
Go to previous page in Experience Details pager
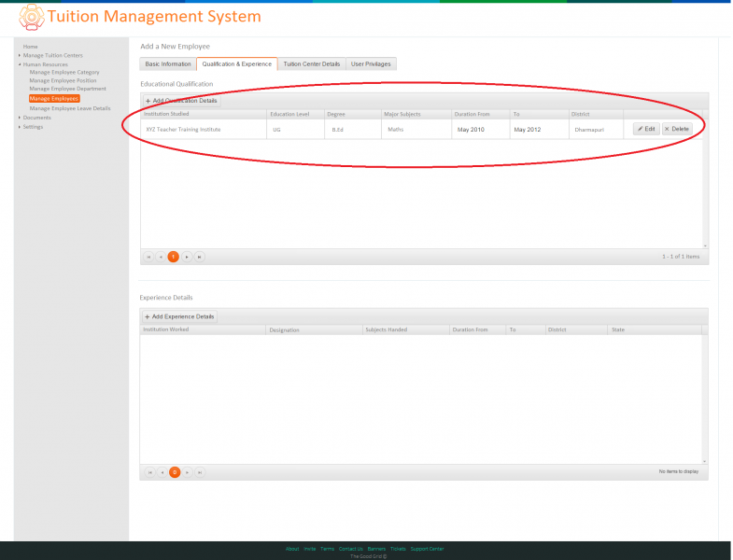[x=162, y=472]
